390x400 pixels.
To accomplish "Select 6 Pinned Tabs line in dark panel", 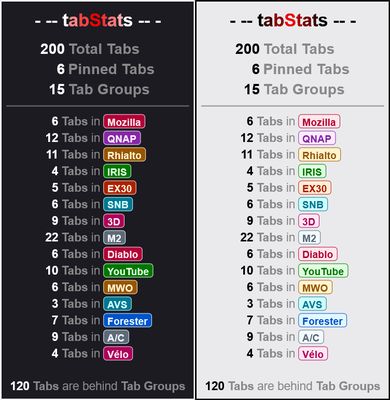I will click(x=105, y=69).
